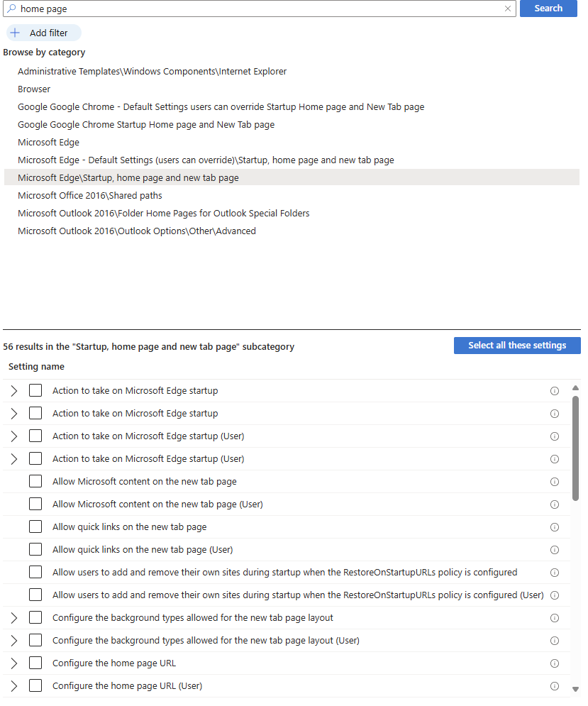Select the Allow quick links on new tab checkbox
The height and width of the screenshot is (706, 588).
point(35,527)
